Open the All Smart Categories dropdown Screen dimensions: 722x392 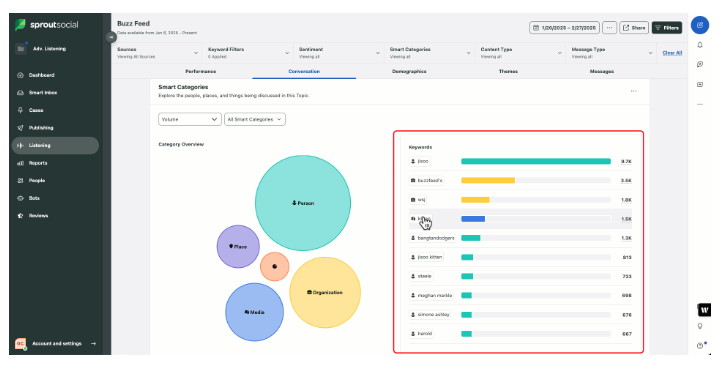pos(255,119)
